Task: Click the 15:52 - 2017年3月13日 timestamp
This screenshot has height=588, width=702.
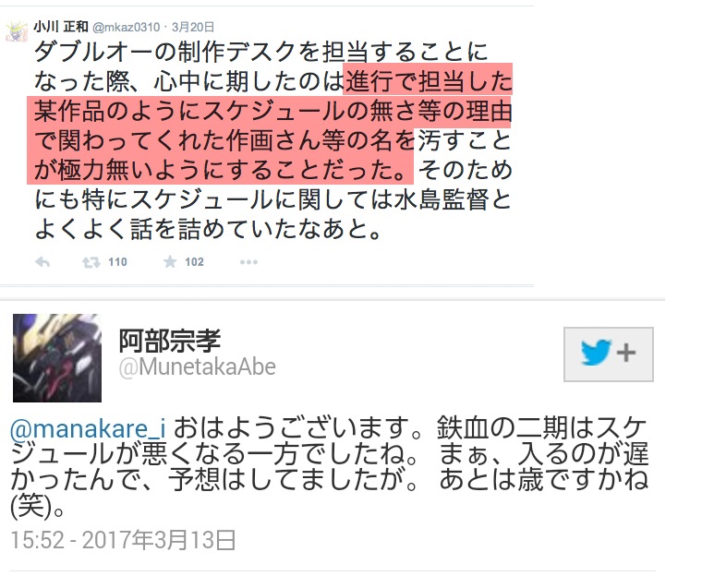Action: 123,540
